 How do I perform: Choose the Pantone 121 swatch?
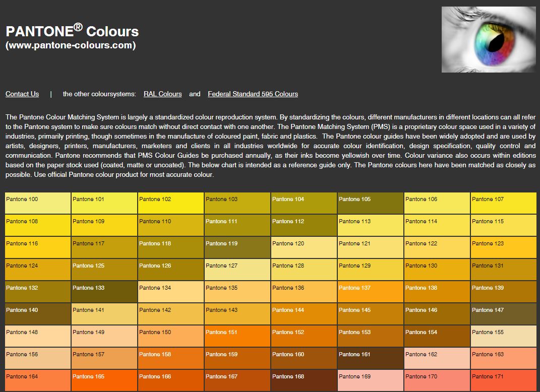pyautogui.click(x=371, y=247)
